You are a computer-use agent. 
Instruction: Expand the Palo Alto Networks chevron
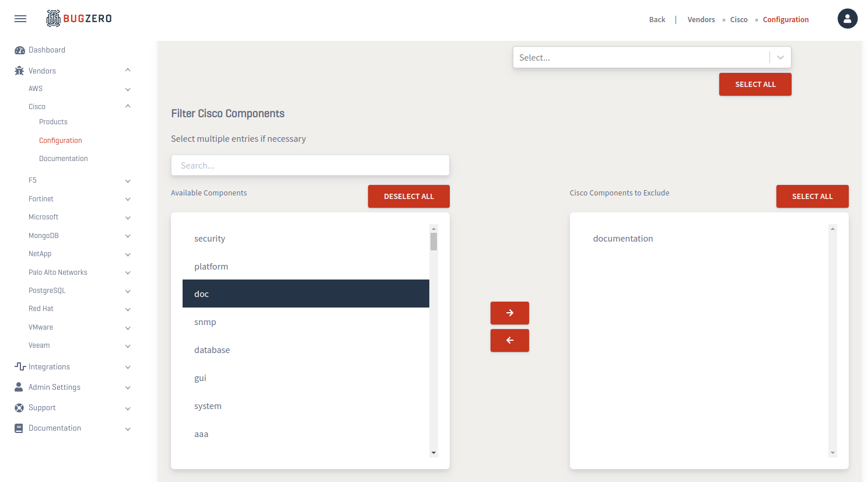pos(128,273)
